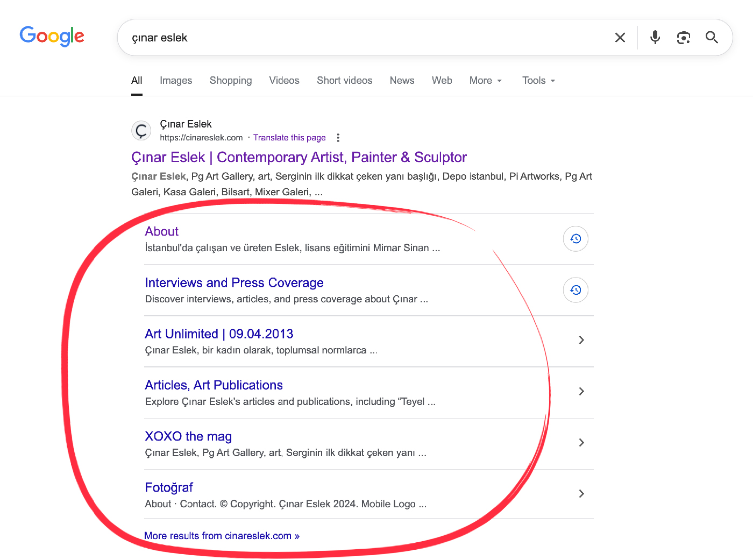Switch to the Images tab

click(176, 81)
